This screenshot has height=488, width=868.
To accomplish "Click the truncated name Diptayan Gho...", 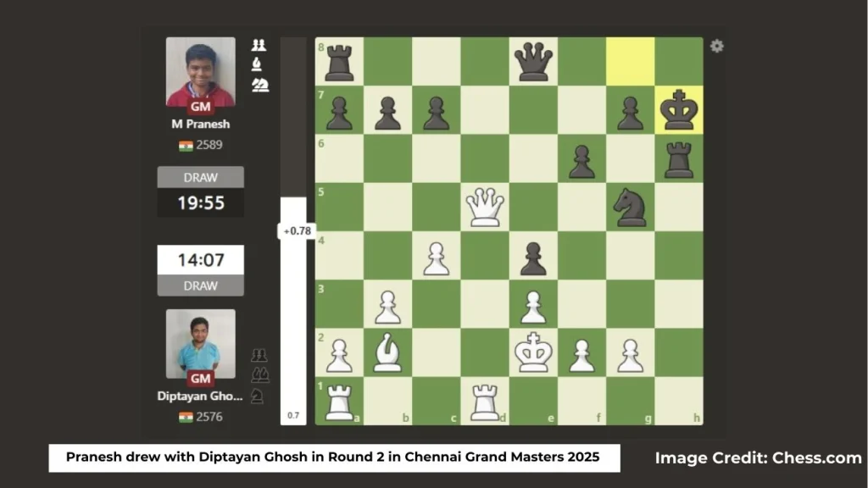I will (x=202, y=396).
